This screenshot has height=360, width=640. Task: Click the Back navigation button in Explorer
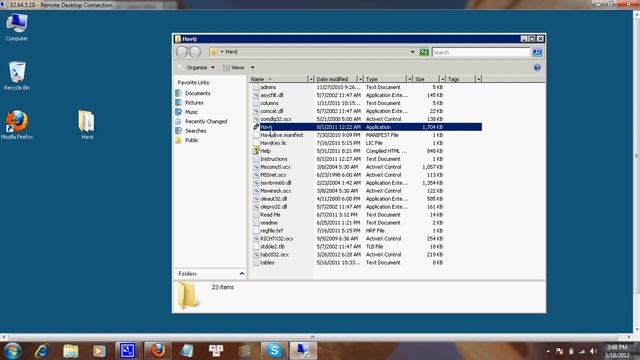pyautogui.click(x=182, y=52)
